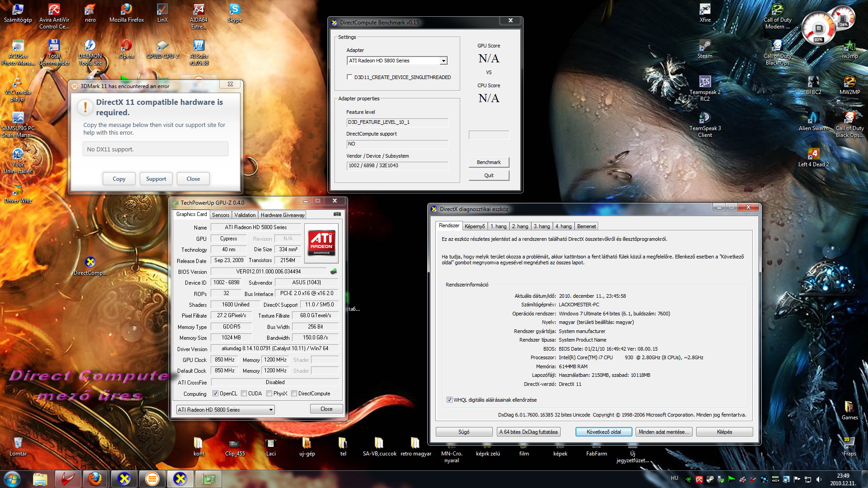Switch to the Sensors tab in GPU-Z

point(221,215)
